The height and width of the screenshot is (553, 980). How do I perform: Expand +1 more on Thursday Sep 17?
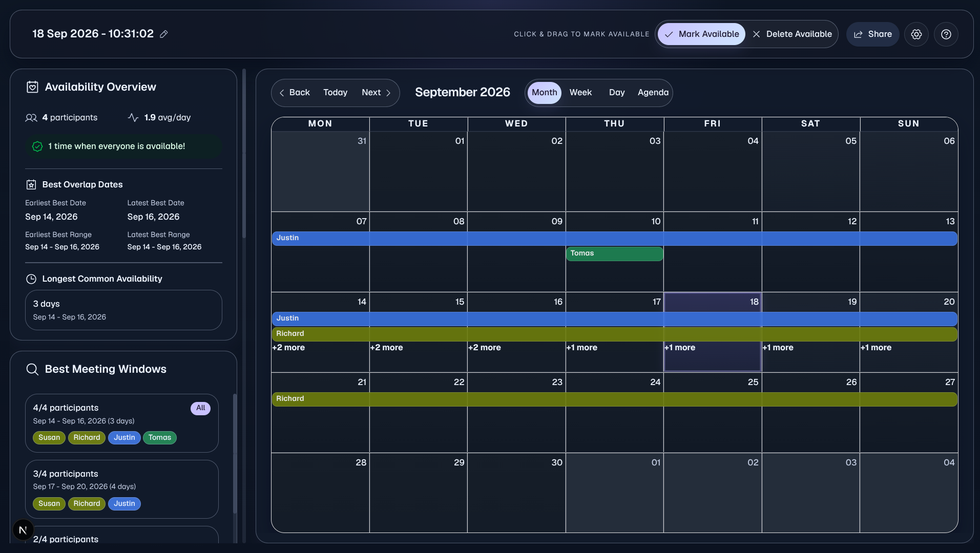(x=582, y=348)
